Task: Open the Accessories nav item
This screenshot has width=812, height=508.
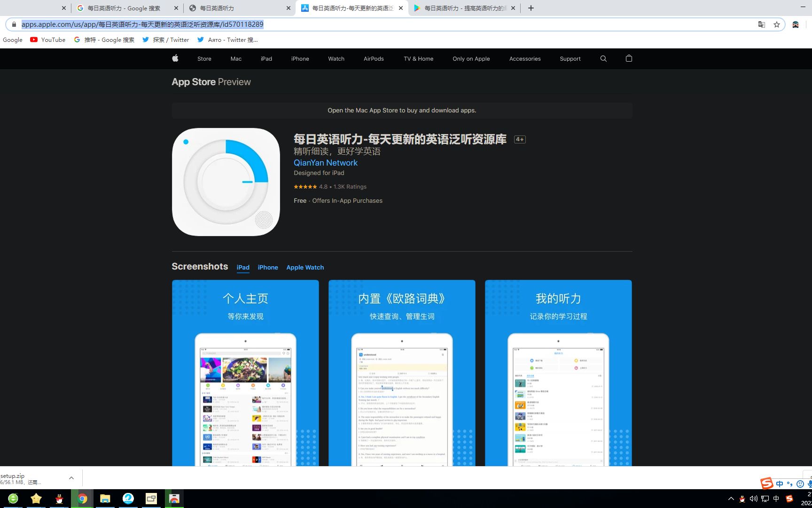Action: 525,59
